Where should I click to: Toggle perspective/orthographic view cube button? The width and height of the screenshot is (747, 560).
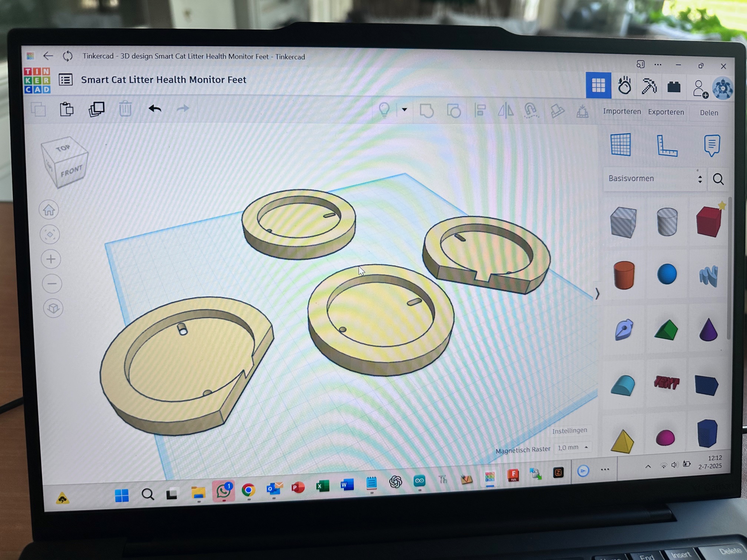[53, 308]
